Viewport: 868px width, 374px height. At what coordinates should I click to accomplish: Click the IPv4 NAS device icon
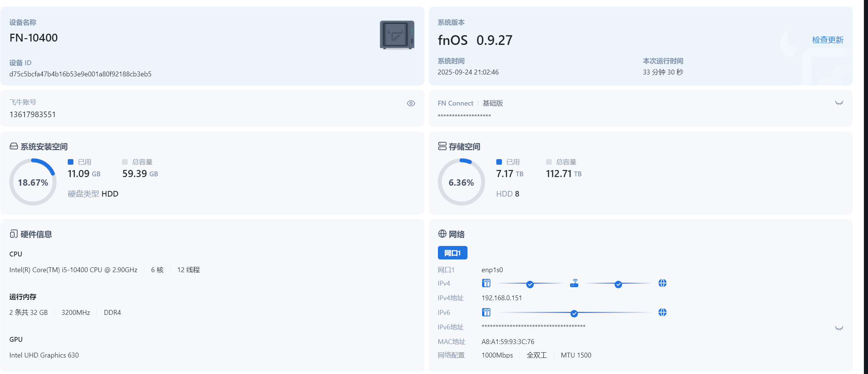(486, 283)
